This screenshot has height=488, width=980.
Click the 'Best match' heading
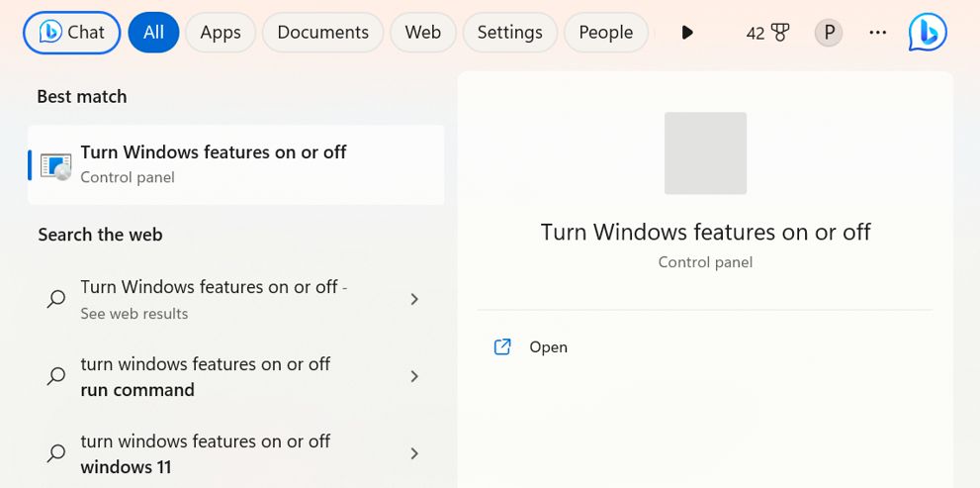click(82, 96)
